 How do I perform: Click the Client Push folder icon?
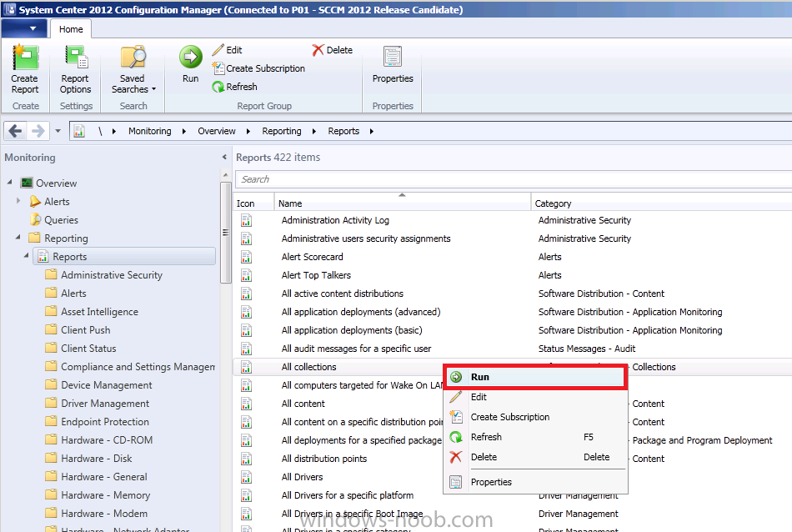(51, 329)
